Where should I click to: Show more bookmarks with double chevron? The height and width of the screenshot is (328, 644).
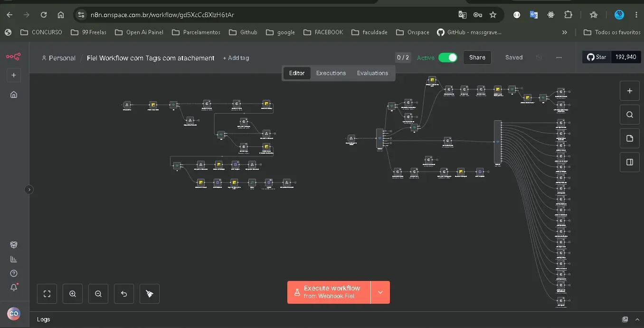tap(564, 32)
